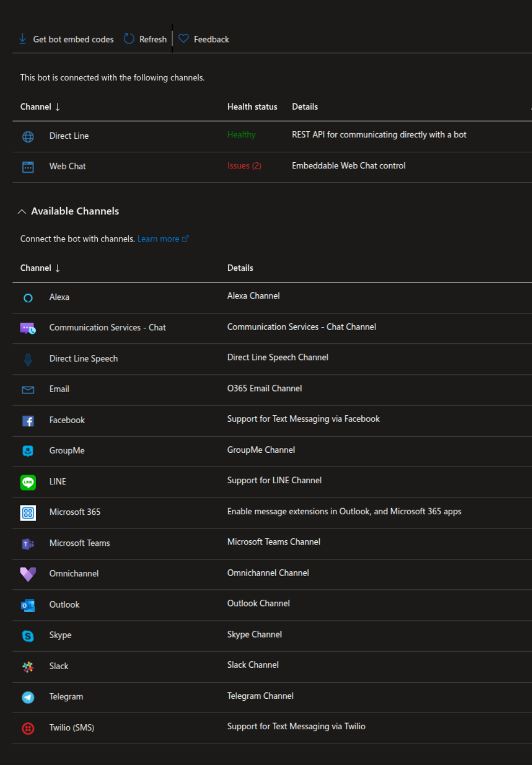Select the Microsoft Teams channel name
532x765 pixels.
pos(79,543)
